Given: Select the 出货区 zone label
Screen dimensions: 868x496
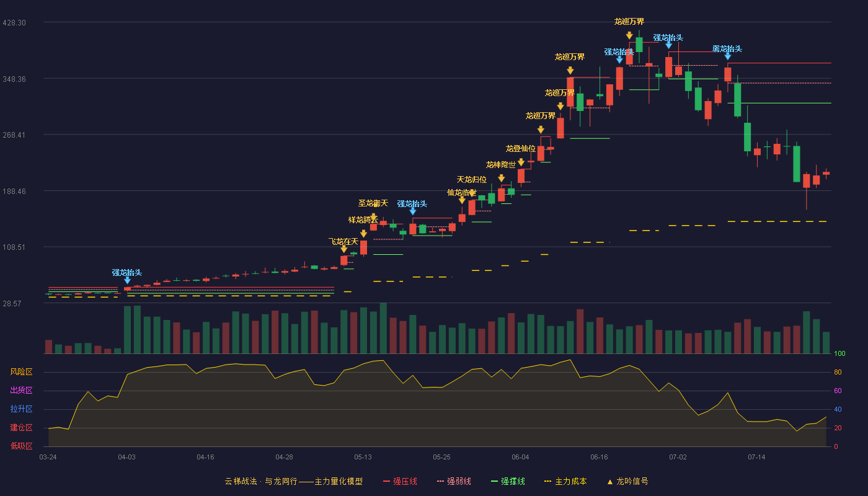Looking at the screenshot, I should tap(22, 391).
